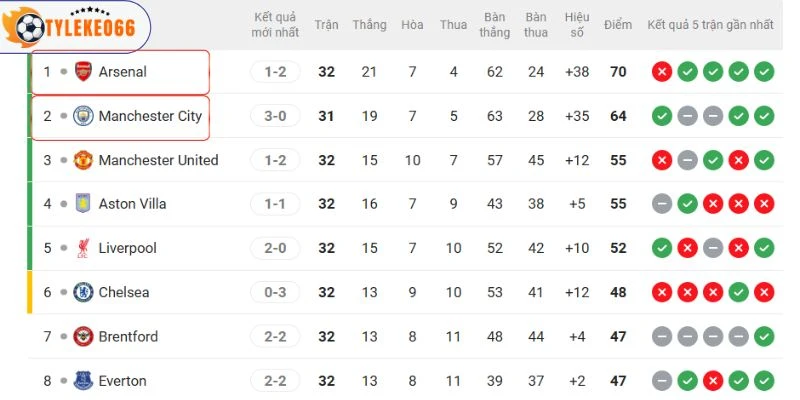The image size is (800, 400).
Task: Click the Brentford crest icon
Action: pos(83,336)
